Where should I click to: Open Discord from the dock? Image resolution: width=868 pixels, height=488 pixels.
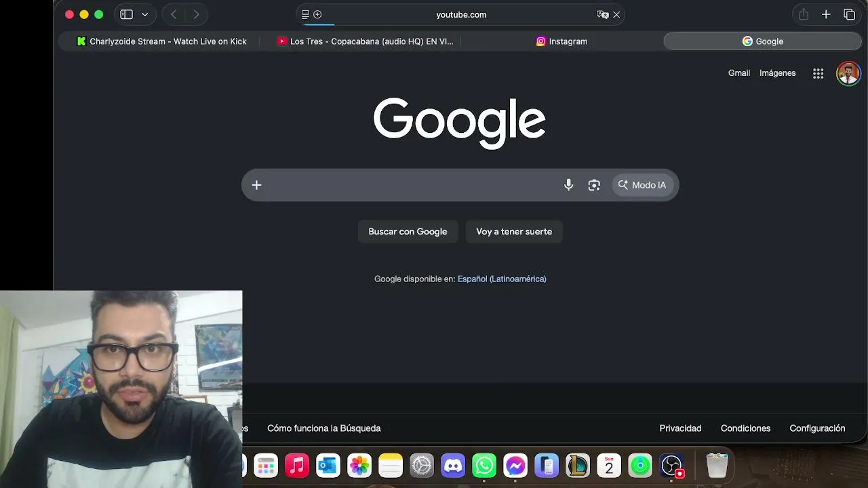453,466
